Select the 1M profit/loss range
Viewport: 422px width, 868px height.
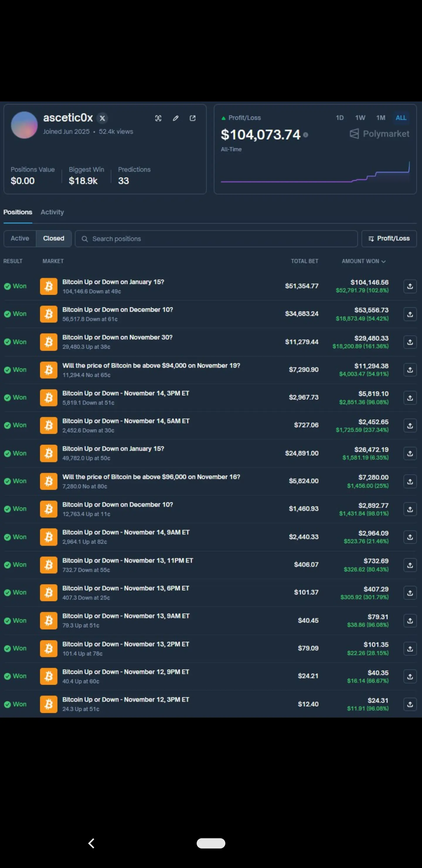point(381,118)
